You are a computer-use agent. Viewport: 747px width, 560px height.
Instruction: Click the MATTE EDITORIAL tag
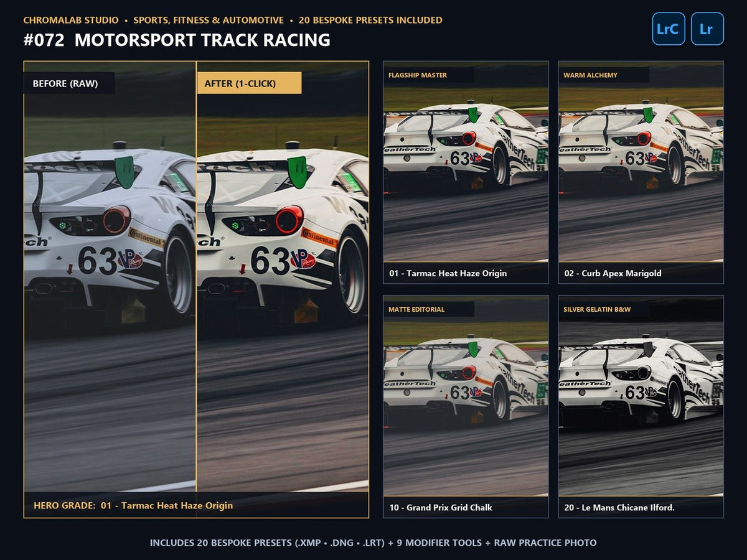(429, 309)
